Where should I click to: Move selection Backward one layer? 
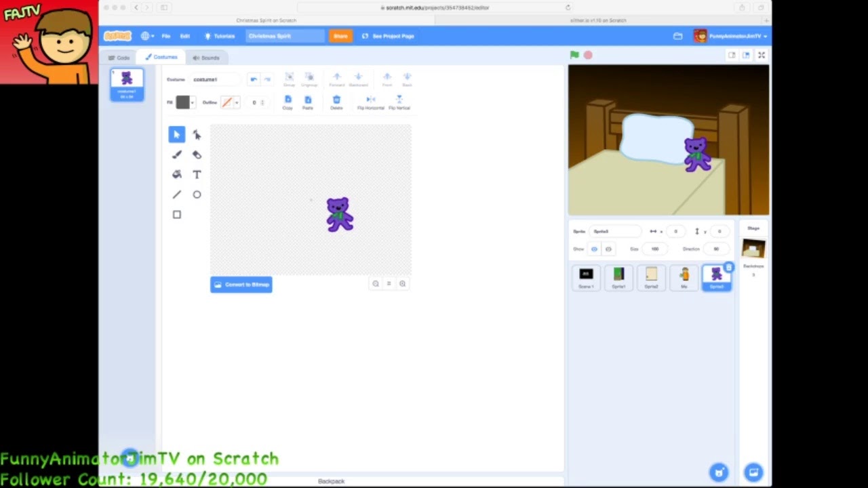pyautogui.click(x=359, y=79)
